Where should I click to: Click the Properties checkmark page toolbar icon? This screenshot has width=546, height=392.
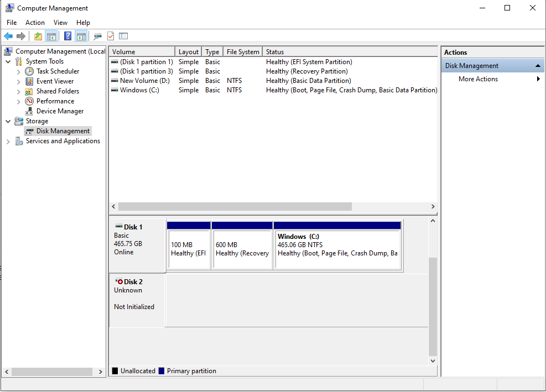pos(111,36)
